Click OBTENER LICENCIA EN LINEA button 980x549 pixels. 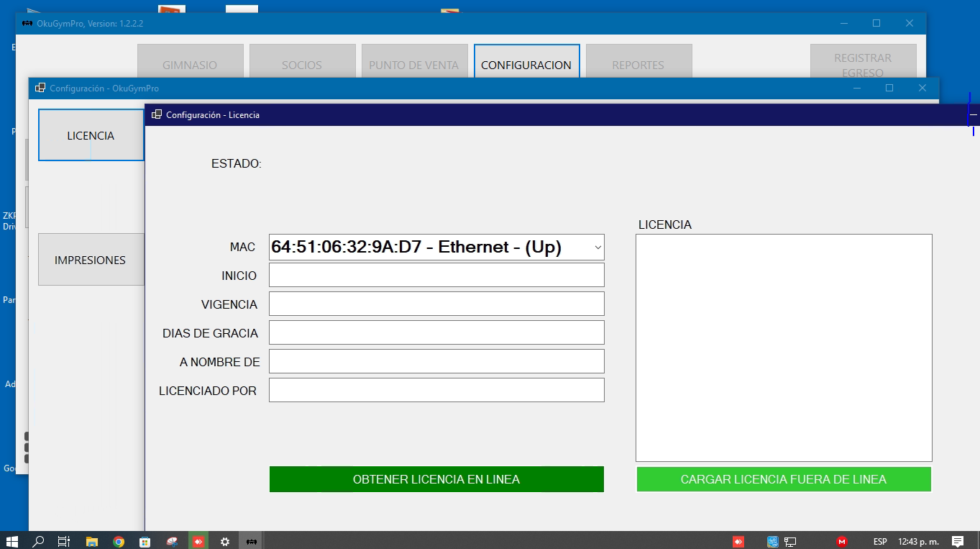pos(436,479)
